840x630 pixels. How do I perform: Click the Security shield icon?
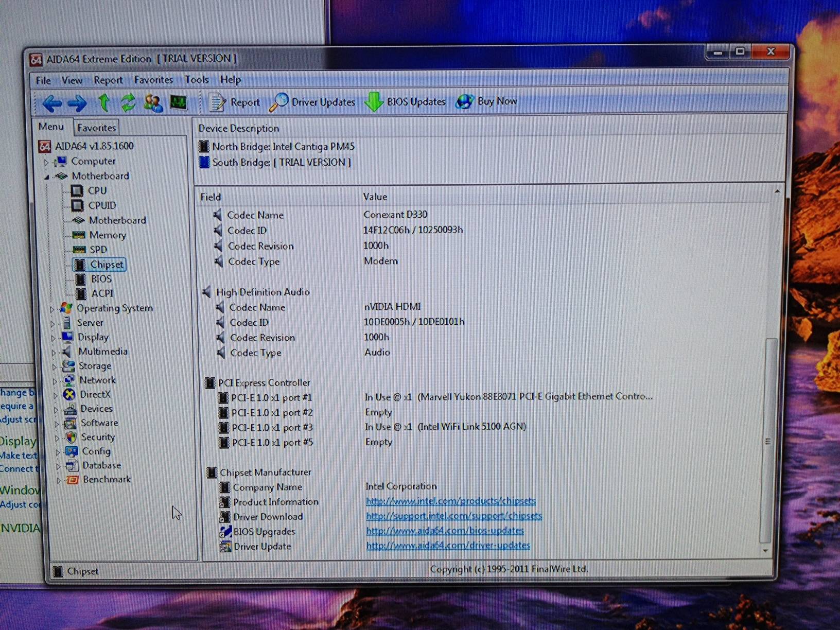(71, 437)
